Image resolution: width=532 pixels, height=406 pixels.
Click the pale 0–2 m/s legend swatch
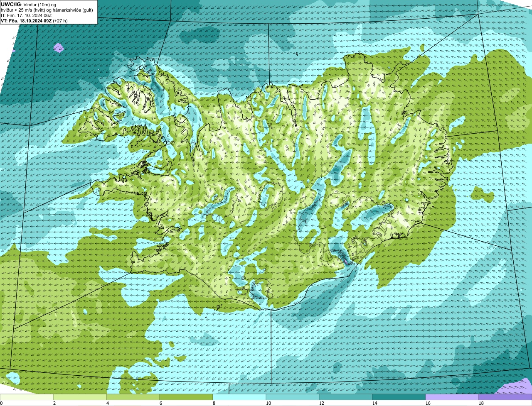click(x=27, y=397)
